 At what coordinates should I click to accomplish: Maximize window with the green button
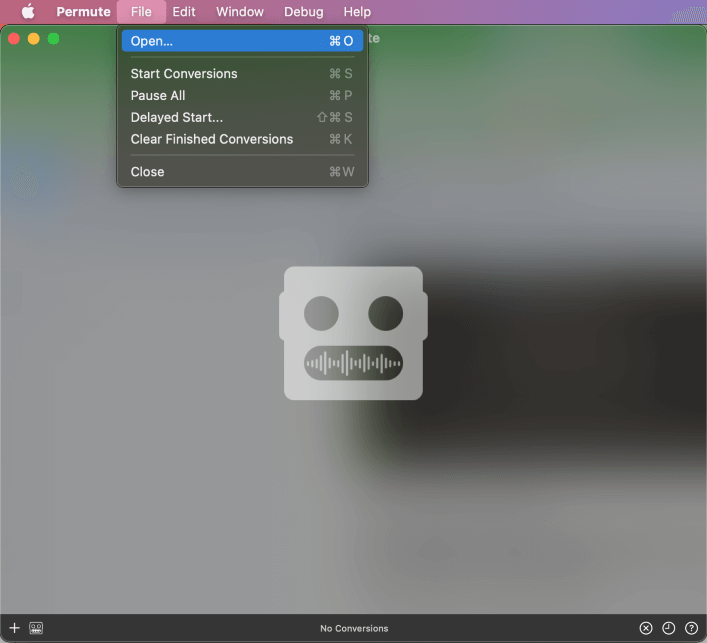coord(54,39)
